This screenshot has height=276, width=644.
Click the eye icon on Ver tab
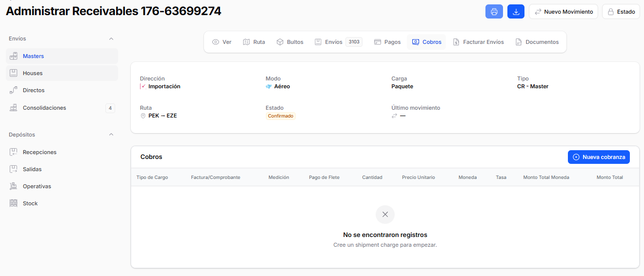pos(216,42)
